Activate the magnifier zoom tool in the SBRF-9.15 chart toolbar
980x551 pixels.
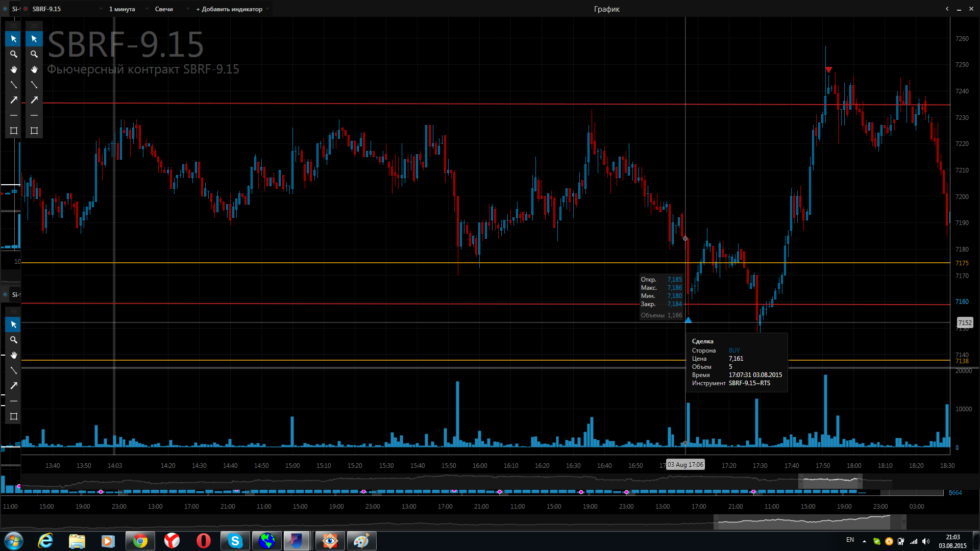coord(34,54)
